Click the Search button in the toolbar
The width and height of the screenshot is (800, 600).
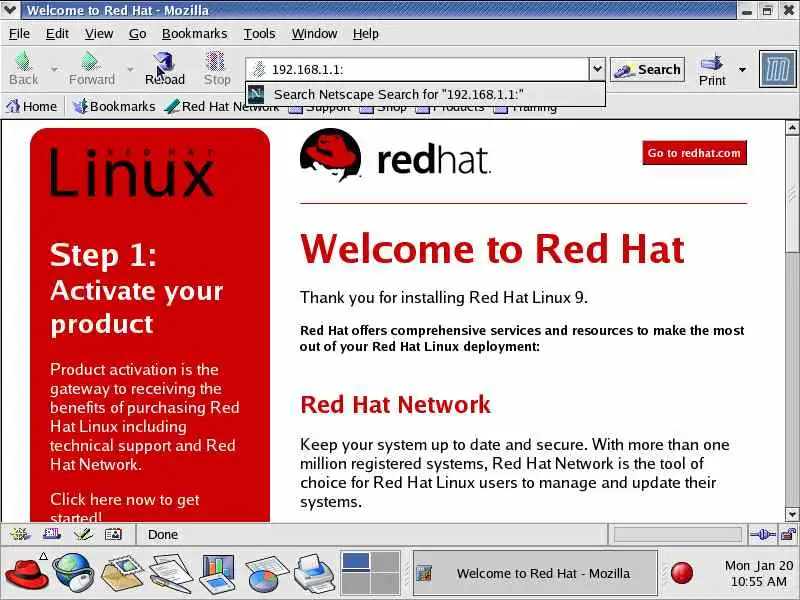tap(647, 69)
